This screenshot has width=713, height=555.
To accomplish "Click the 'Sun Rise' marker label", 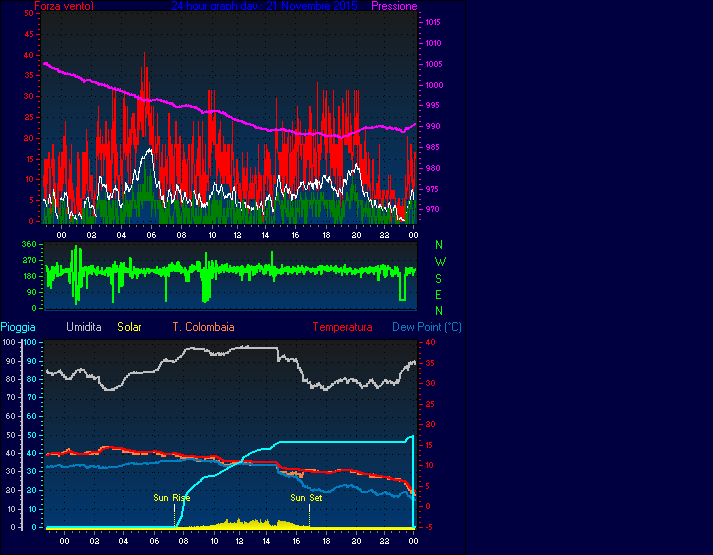I will pos(171,498).
